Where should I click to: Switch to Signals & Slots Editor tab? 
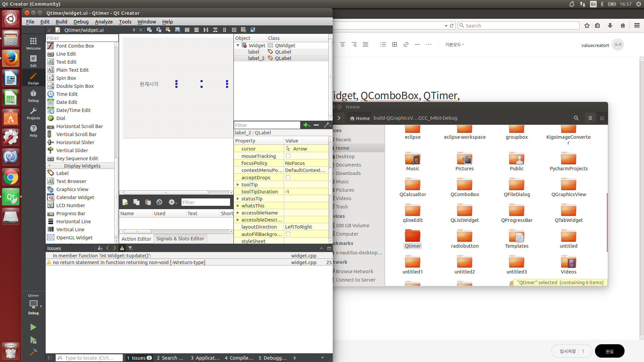pyautogui.click(x=180, y=239)
